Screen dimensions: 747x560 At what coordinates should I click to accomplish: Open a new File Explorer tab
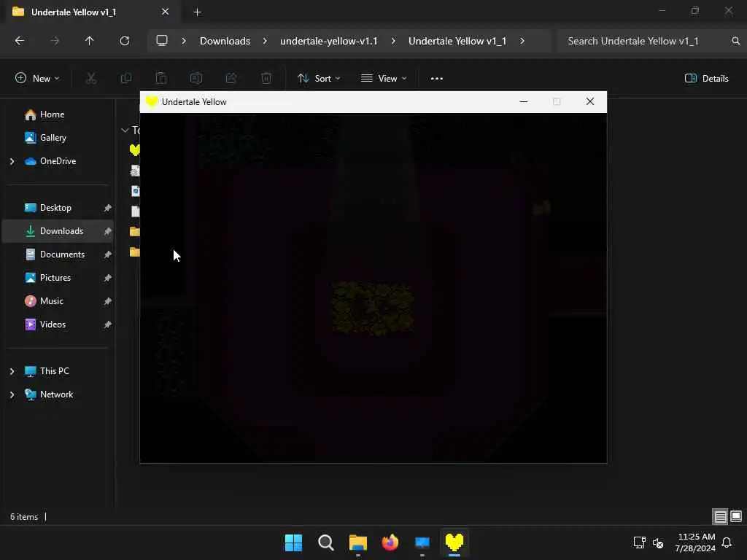point(197,12)
